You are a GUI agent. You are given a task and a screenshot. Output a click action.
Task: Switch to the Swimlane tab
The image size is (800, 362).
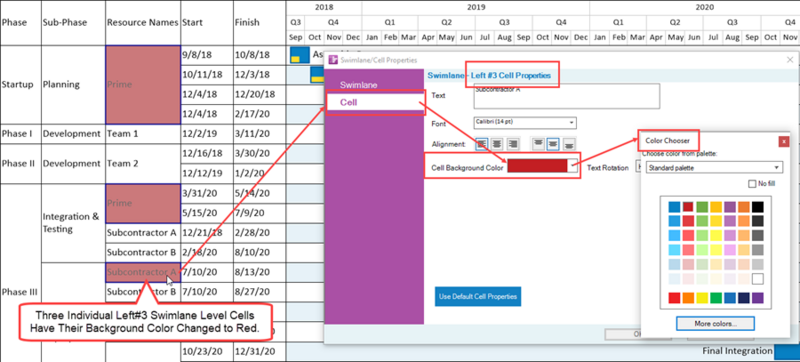359,85
